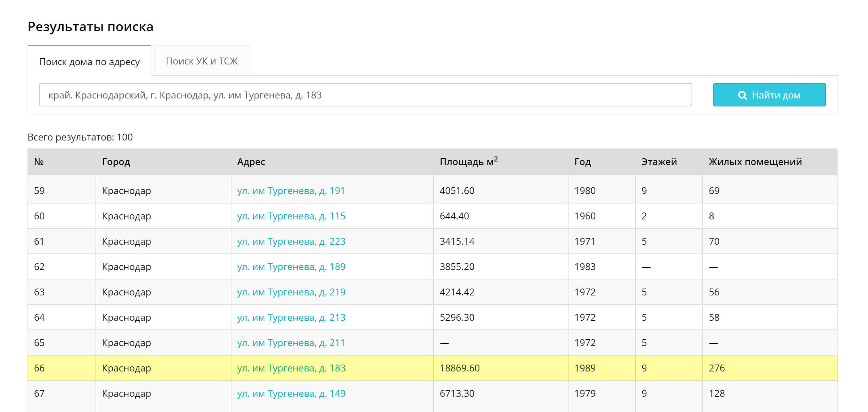The image size is (868, 412).
Task: Open link ул. им Тургенева, д. 219
Action: point(291,292)
